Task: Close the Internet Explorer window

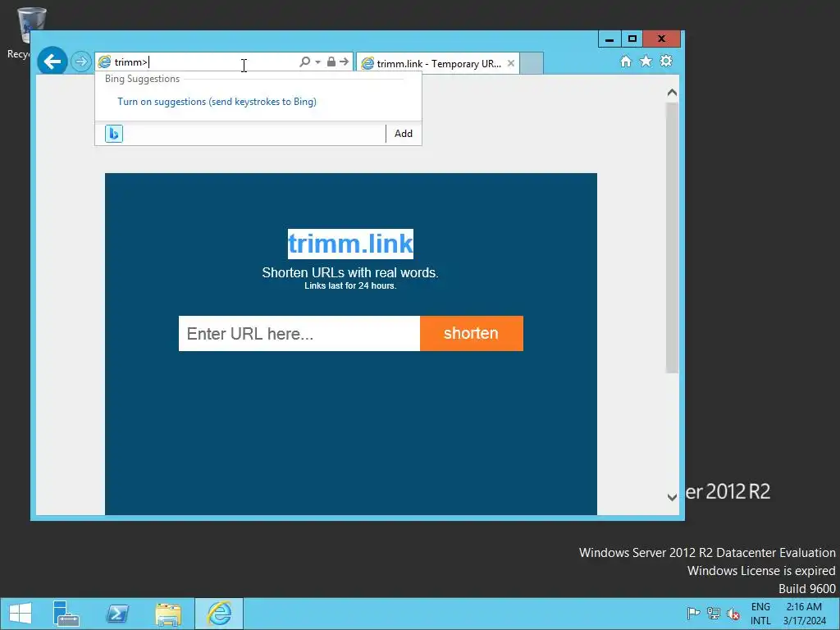Action: pos(662,39)
